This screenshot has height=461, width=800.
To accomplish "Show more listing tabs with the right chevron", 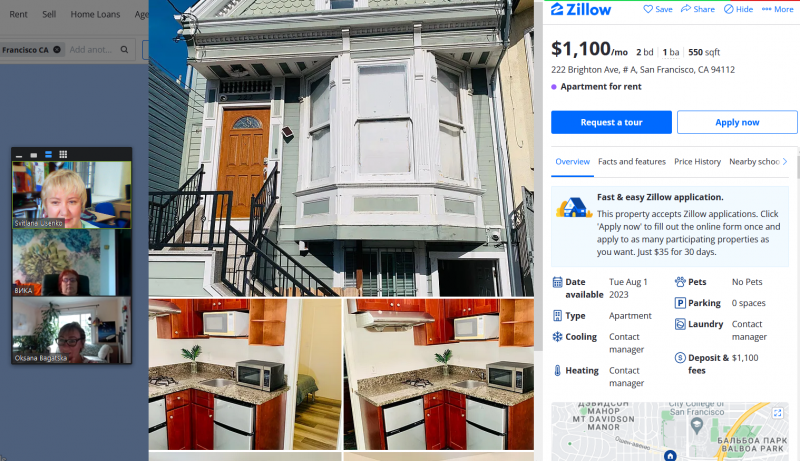I will coord(785,162).
